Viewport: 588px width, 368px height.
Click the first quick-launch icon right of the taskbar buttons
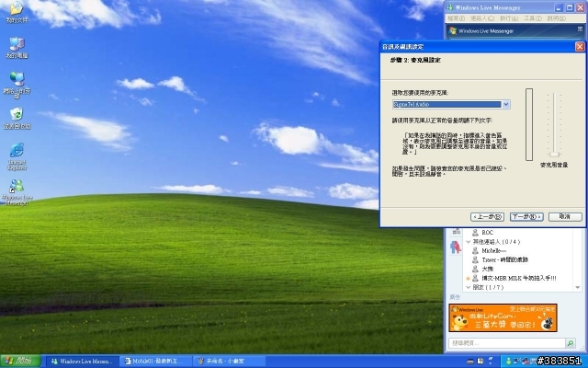coord(469,362)
